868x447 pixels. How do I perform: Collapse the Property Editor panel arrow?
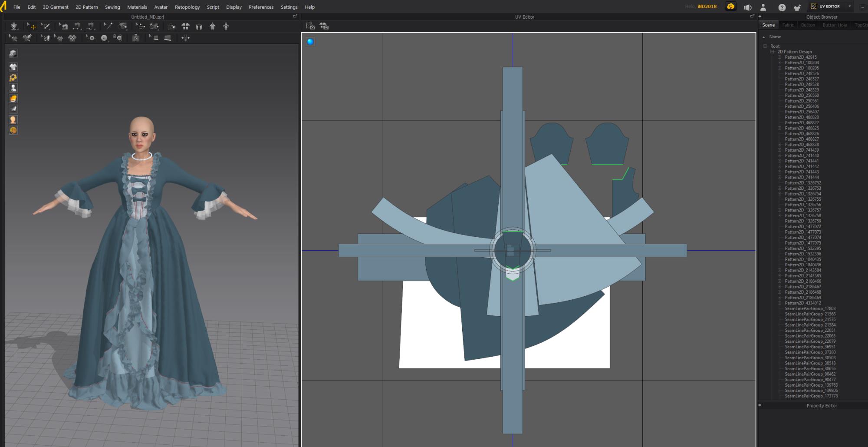pos(760,405)
